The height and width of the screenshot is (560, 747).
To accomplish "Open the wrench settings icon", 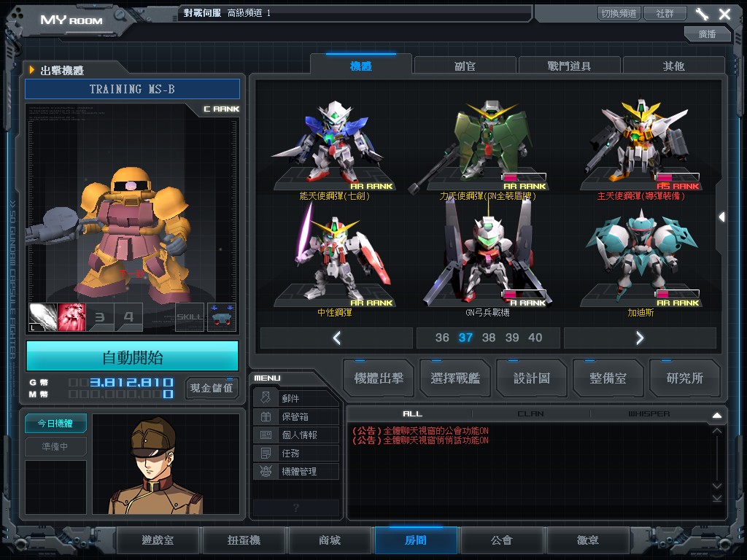I will click(x=702, y=14).
